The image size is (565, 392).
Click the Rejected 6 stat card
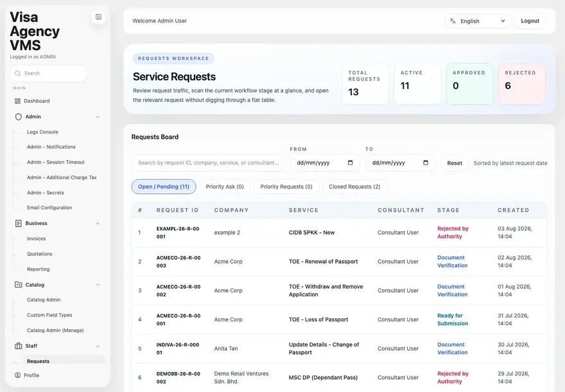click(x=522, y=84)
